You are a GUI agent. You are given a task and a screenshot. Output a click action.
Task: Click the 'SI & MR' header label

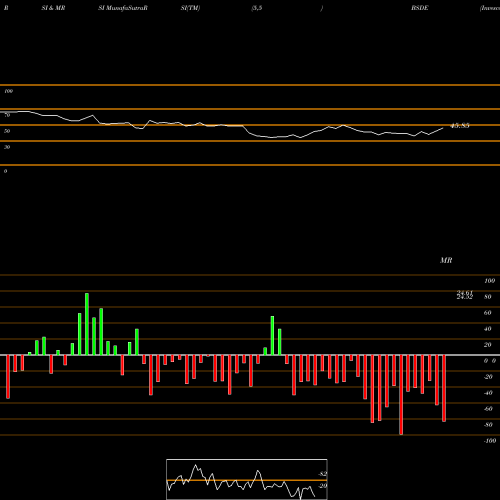(x=53, y=8)
